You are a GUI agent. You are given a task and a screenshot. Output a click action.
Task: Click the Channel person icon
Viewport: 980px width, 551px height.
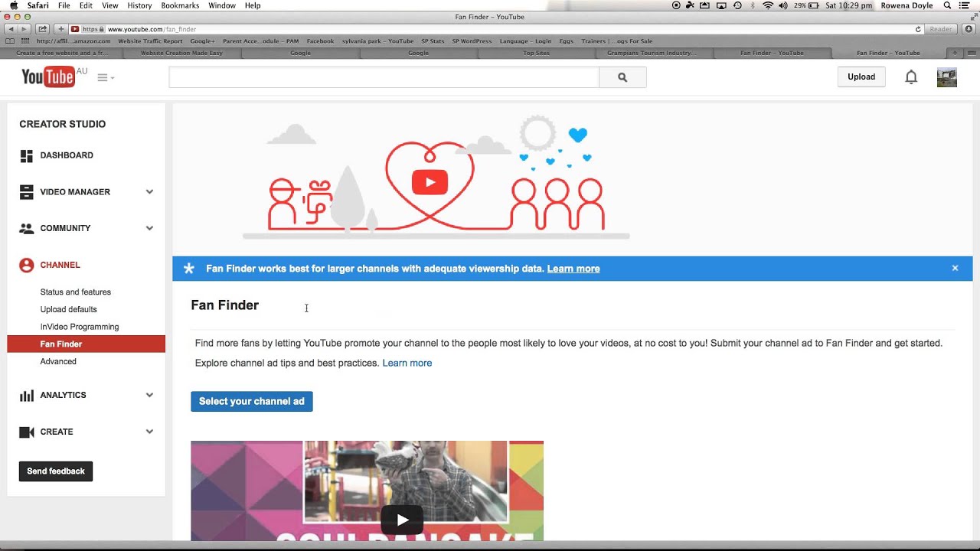point(27,265)
